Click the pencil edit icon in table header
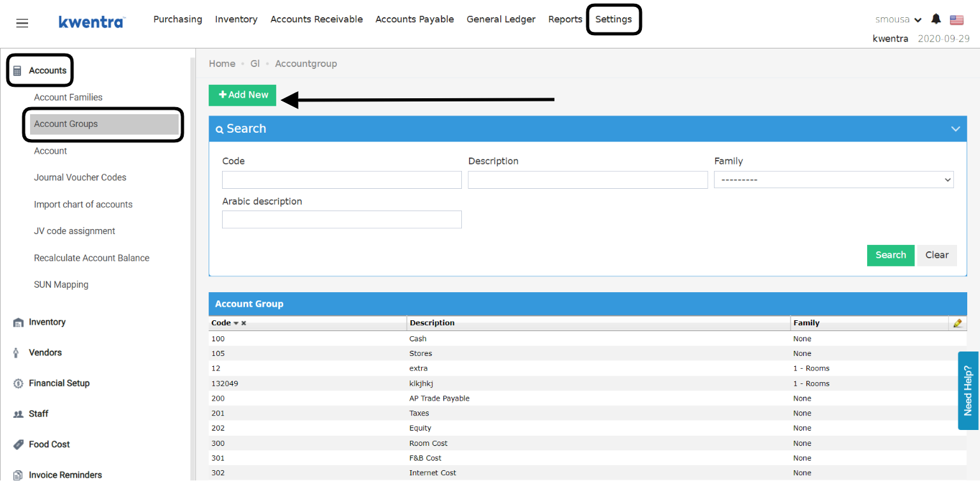Screen dimensions: 980x481 pyautogui.click(x=957, y=323)
